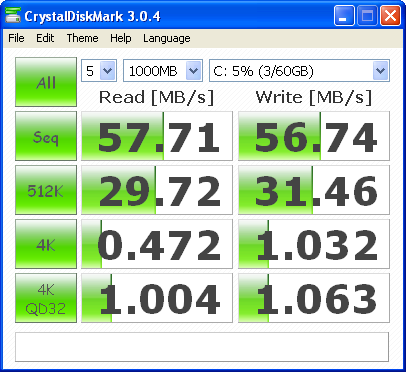Start the 4K random benchmark
The height and width of the screenshot is (372, 406).
pyautogui.click(x=46, y=244)
